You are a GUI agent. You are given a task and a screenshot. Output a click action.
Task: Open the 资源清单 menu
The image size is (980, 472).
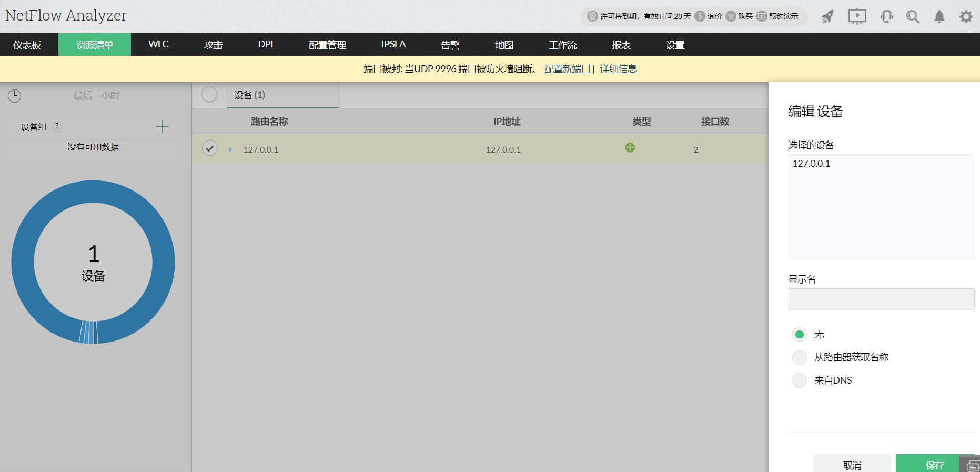[x=95, y=45]
